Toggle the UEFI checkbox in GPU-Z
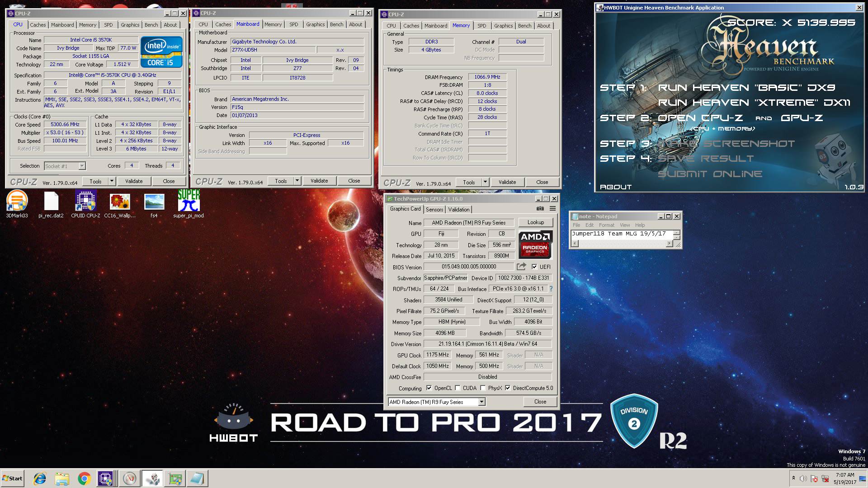Viewport: 868px width, 488px height. [534, 267]
